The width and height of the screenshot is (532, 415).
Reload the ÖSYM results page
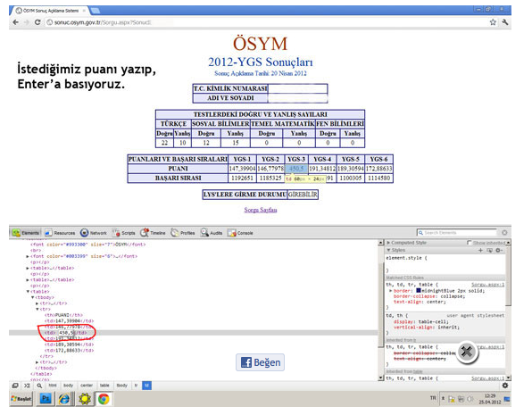coord(37,22)
